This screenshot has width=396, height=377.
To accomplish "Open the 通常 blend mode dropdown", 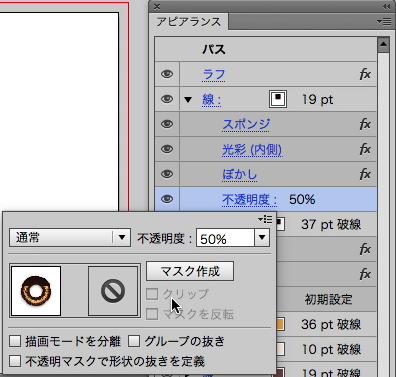I will (x=70, y=238).
